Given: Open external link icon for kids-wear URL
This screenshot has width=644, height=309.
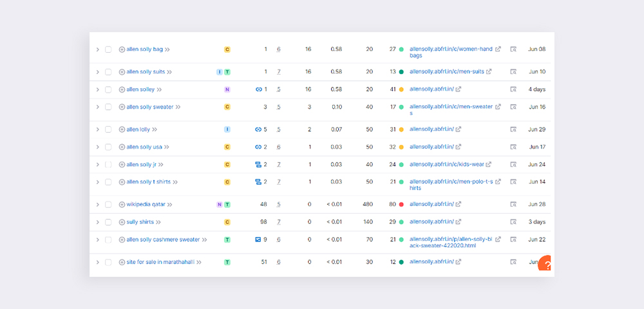Looking at the screenshot, I should (488, 164).
